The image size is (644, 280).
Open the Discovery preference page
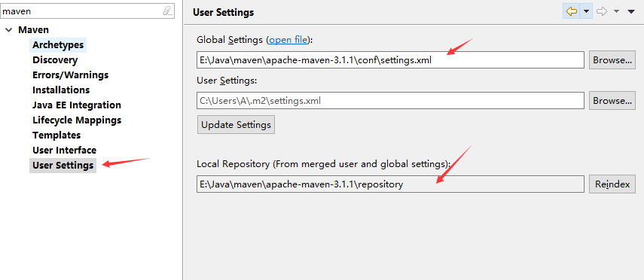55,60
